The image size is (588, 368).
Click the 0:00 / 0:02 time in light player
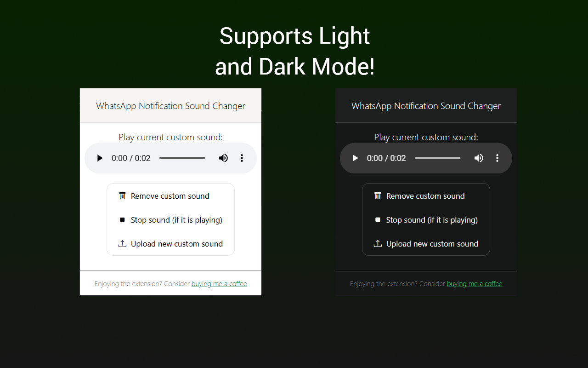tap(131, 158)
